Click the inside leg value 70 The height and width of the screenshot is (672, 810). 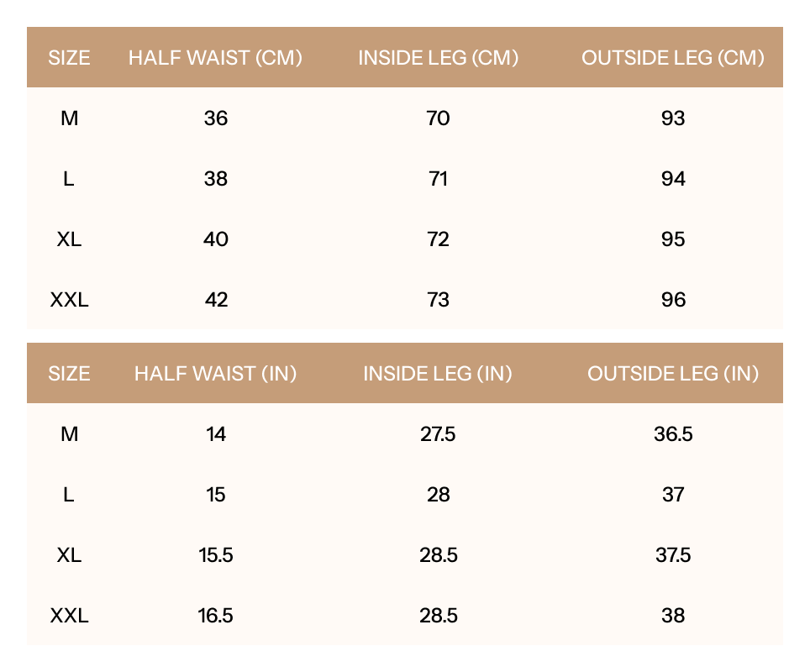(x=438, y=118)
